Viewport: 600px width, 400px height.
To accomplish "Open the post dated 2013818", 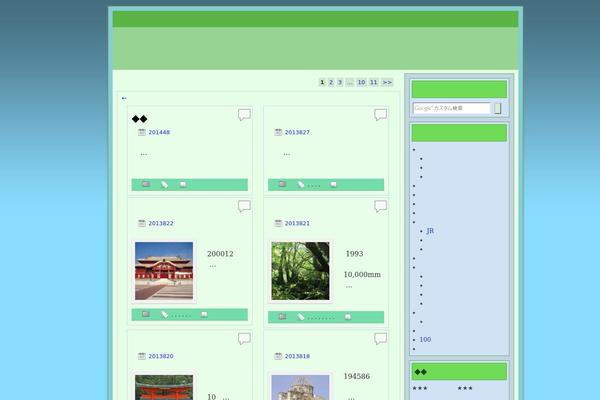I will pyautogui.click(x=297, y=356).
